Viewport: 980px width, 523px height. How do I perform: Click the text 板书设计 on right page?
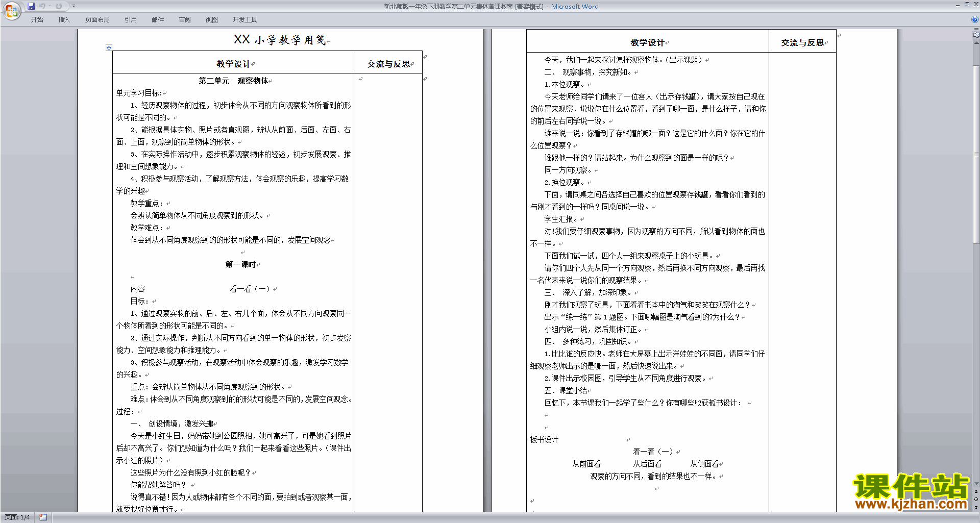click(544, 439)
